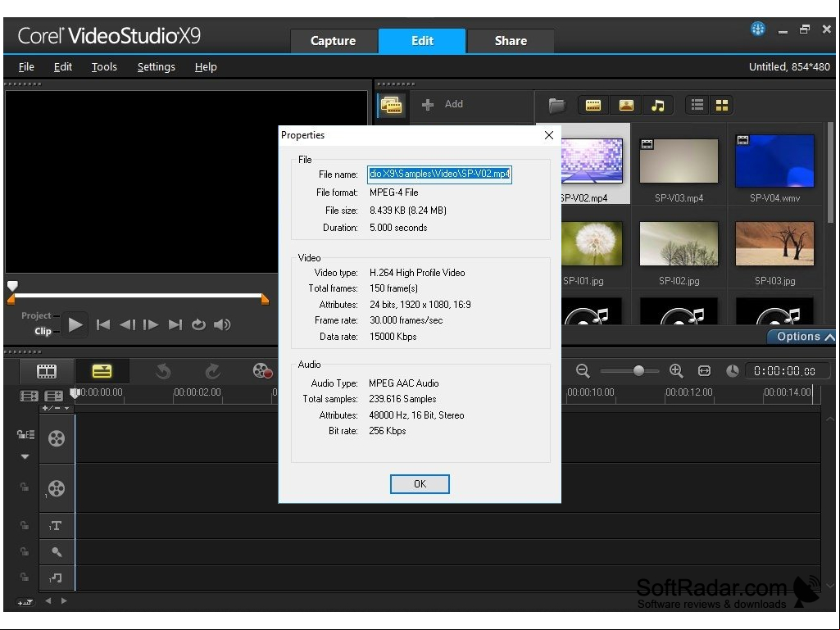Viewport: 840px width, 630px height.
Task: Open the Edit menu in menu bar
Action: coord(62,67)
